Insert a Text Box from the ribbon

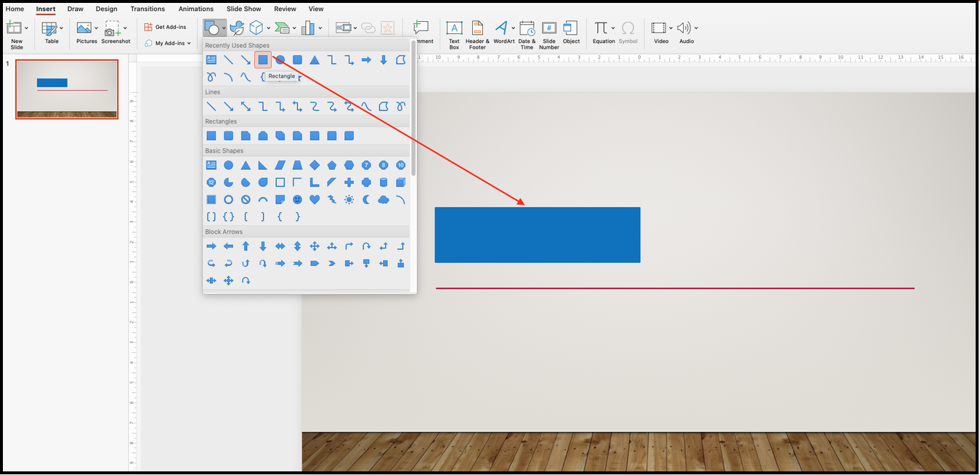(454, 33)
